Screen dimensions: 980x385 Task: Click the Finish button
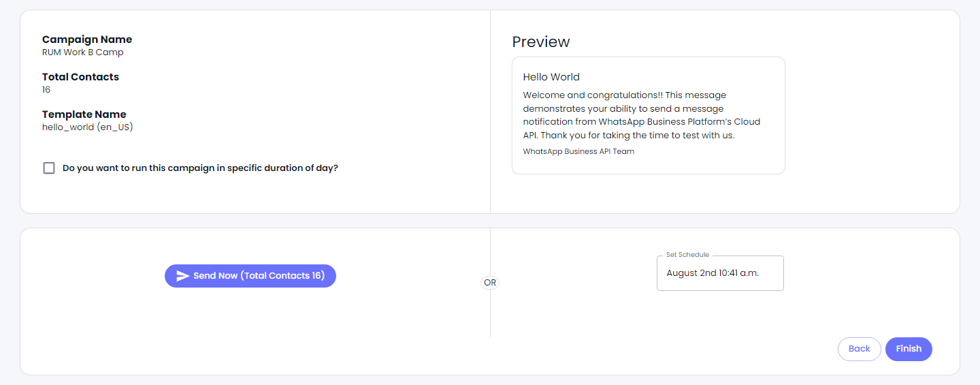pos(909,349)
